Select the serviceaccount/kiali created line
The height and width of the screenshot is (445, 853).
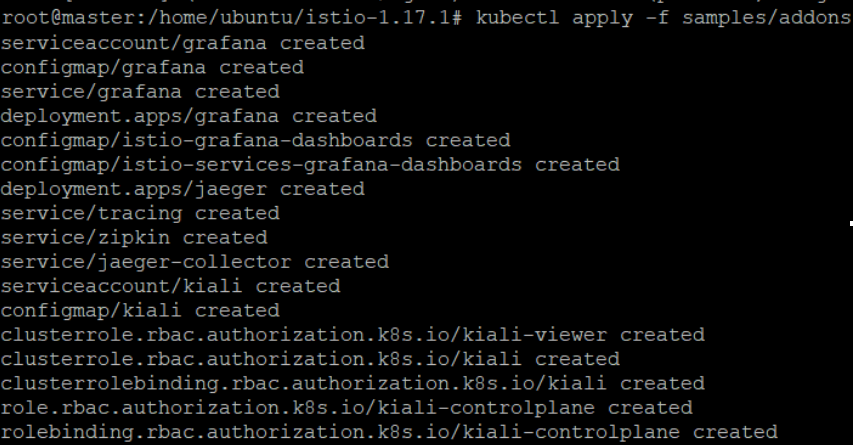(171, 286)
